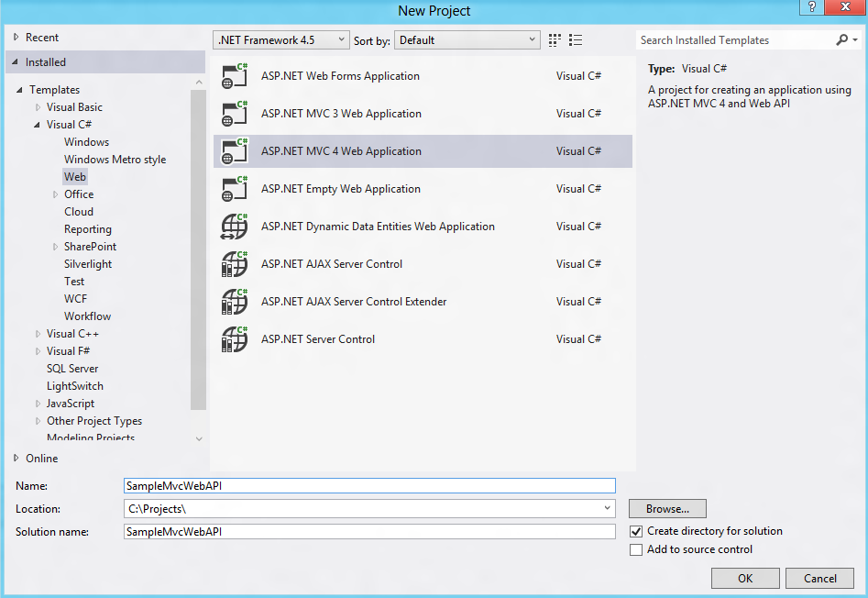Click the search magnifier icon
Image resolution: width=868 pixels, height=598 pixels.
[841, 39]
